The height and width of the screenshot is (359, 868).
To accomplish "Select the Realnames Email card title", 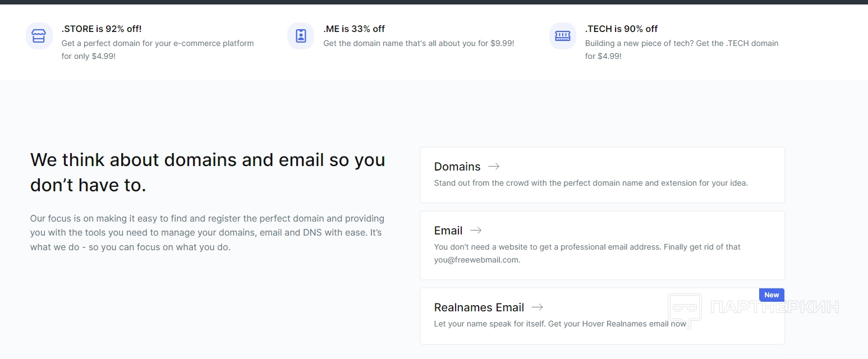I will [x=479, y=307].
